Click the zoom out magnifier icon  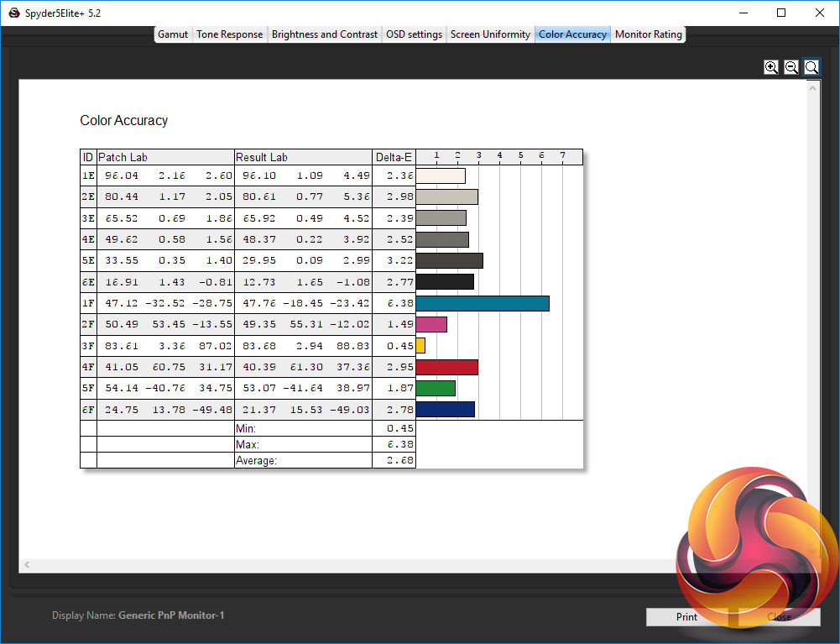tap(791, 67)
